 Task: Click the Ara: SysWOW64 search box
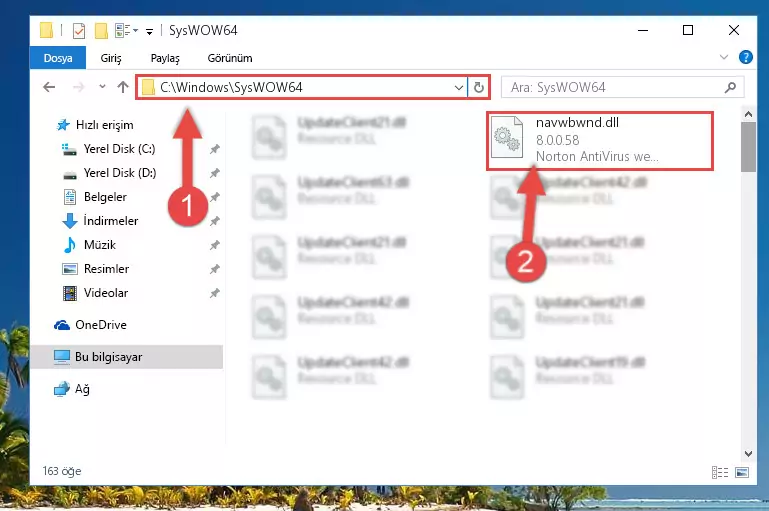622,87
